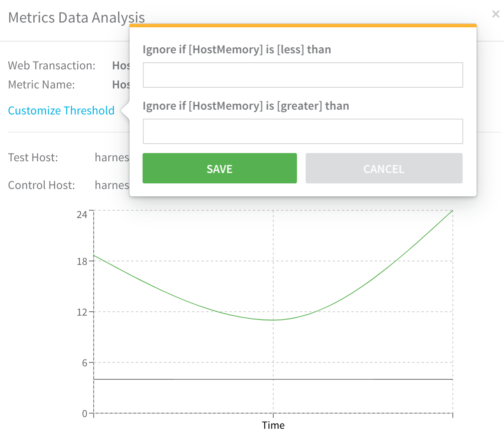Focus the 'less than' HostMemory input field
Image resolution: width=504 pixels, height=437 pixels.
pyautogui.click(x=303, y=75)
